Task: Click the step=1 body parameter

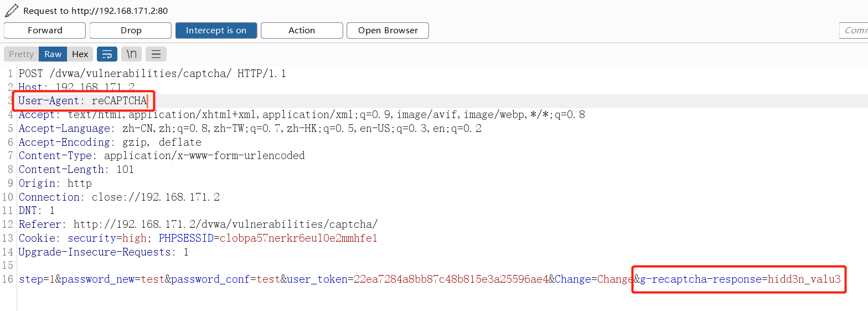Action: click(37, 279)
